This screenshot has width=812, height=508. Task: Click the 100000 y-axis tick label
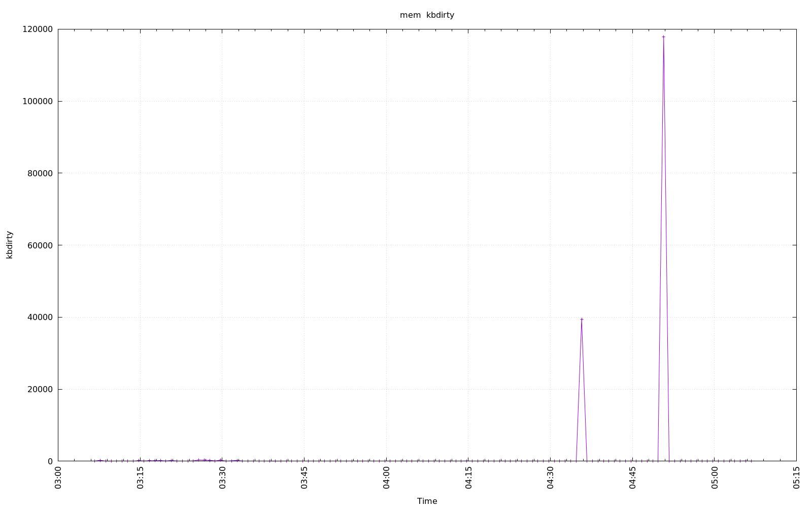[x=38, y=102]
